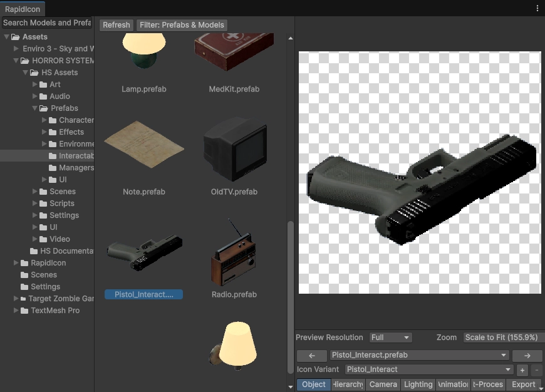Image resolution: width=545 pixels, height=392 pixels.
Task: Expand the Characters folder
Action: click(x=44, y=120)
